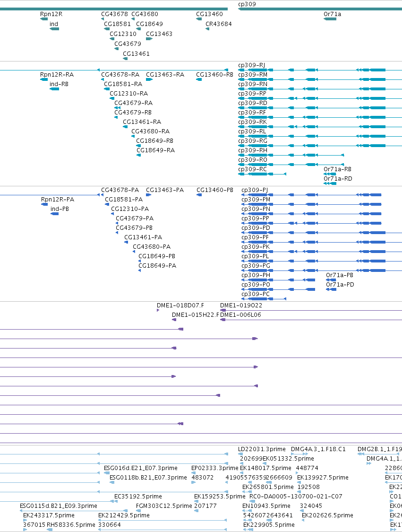Select protein Or71a-PB
Viewport: 402px width, 532px height.
click(340, 275)
